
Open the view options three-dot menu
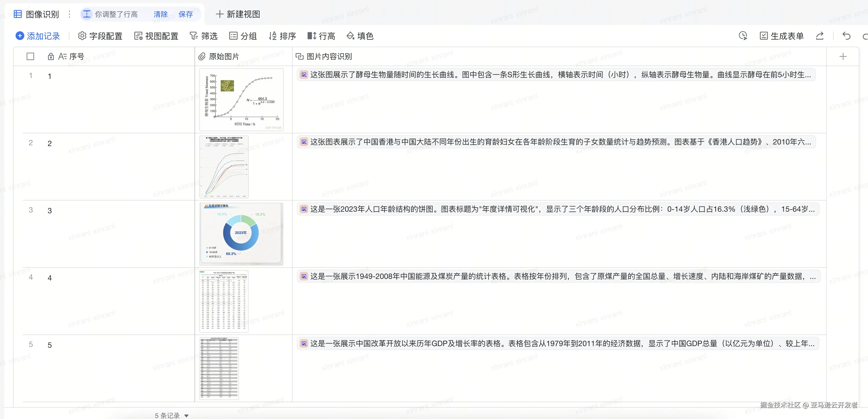69,14
